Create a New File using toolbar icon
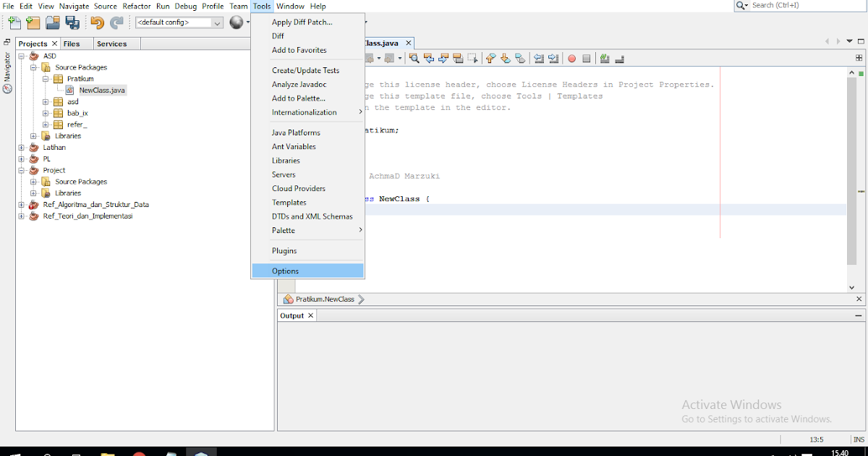 [x=13, y=22]
